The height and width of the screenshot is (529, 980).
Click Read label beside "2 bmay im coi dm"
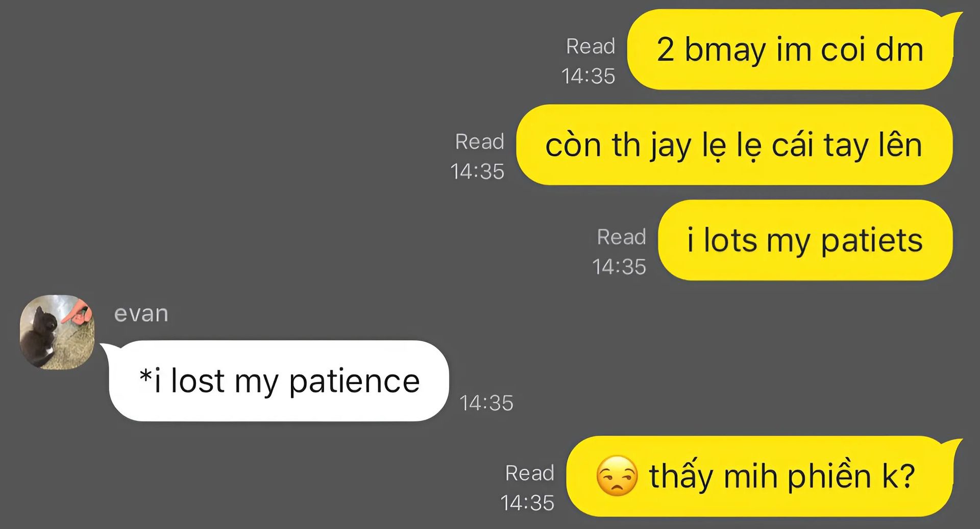pos(591,46)
